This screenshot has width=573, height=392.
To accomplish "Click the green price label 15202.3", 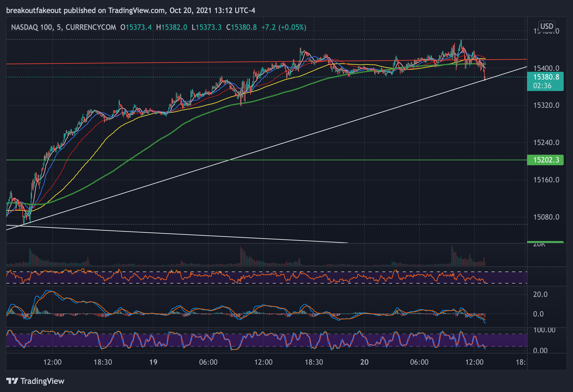I will coord(546,160).
